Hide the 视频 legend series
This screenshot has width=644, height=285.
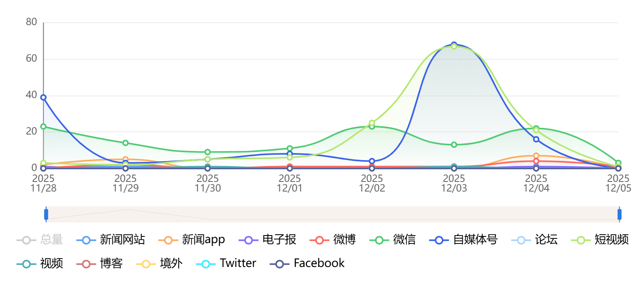point(40,263)
